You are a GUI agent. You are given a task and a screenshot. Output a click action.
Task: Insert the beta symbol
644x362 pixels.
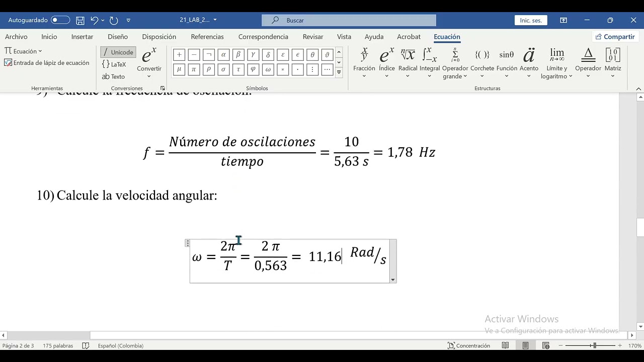(238, 55)
